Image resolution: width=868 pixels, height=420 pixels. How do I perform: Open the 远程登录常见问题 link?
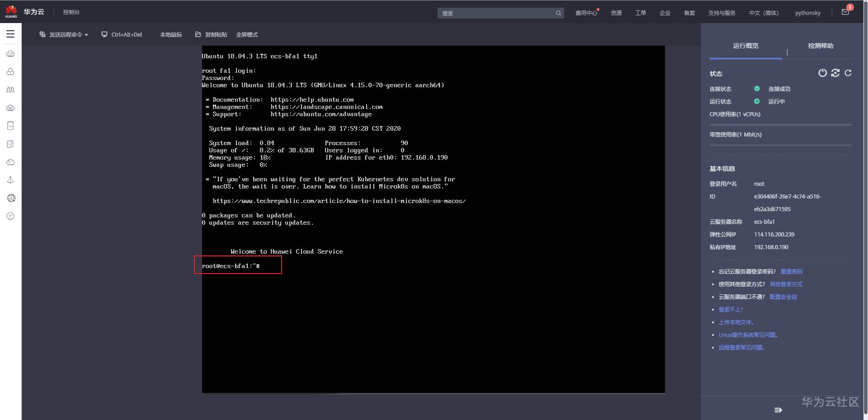click(x=741, y=348)
